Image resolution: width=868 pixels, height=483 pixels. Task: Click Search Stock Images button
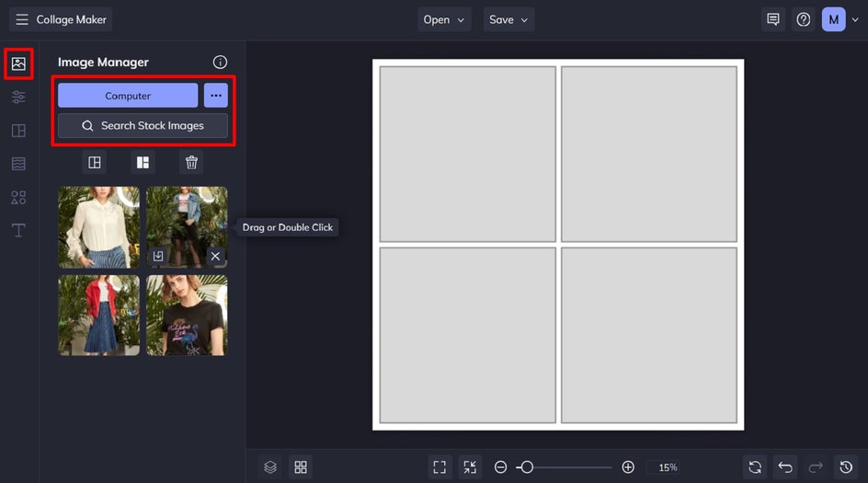[143, 126]
